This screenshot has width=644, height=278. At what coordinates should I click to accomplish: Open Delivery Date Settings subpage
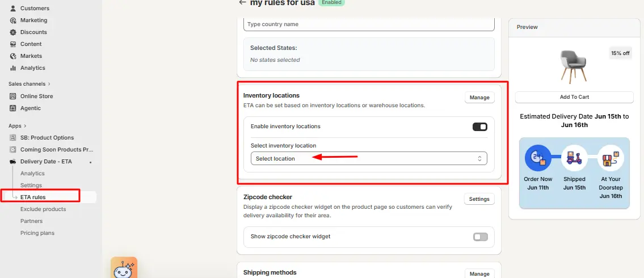point(31,185)
